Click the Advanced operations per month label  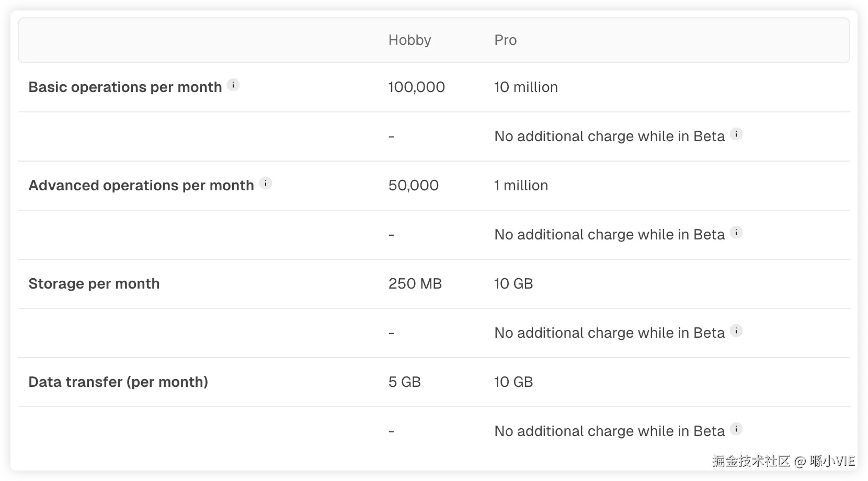[x=141, y=185]
